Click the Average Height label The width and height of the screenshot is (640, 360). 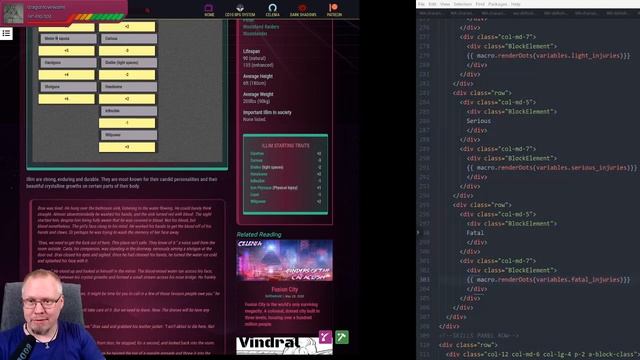point(258,76)
